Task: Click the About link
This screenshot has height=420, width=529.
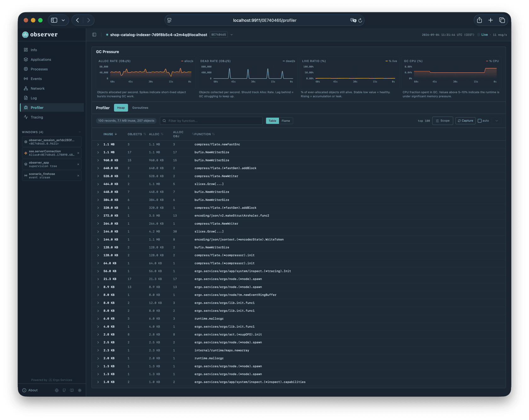Action: click(x=33, y=390)
